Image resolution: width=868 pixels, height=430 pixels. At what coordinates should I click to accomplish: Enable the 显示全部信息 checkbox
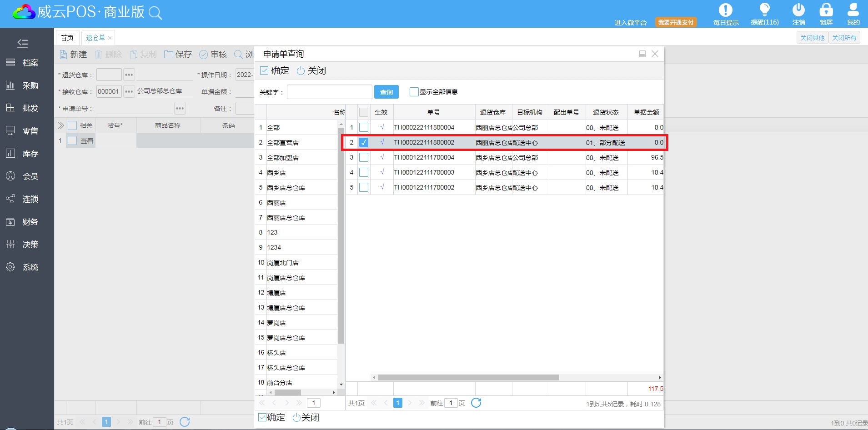pos(414,92)
